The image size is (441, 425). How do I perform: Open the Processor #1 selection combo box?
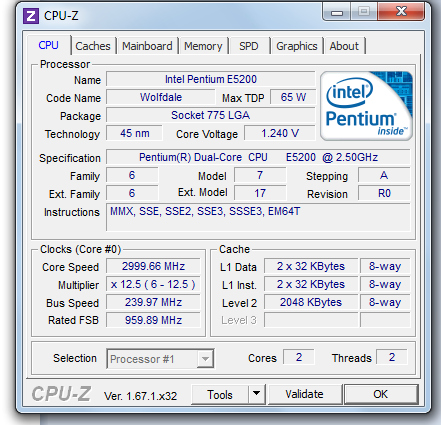point(160,359)
